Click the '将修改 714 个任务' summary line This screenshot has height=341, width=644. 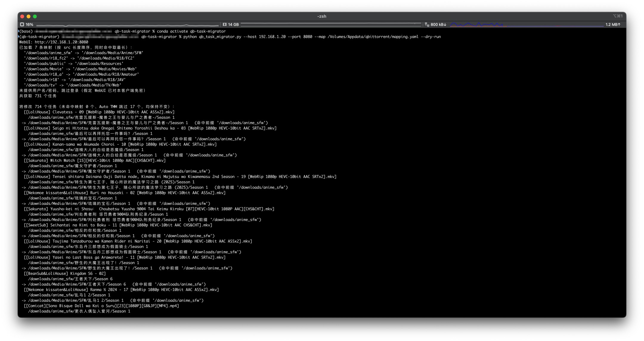[x=97, y=107]
